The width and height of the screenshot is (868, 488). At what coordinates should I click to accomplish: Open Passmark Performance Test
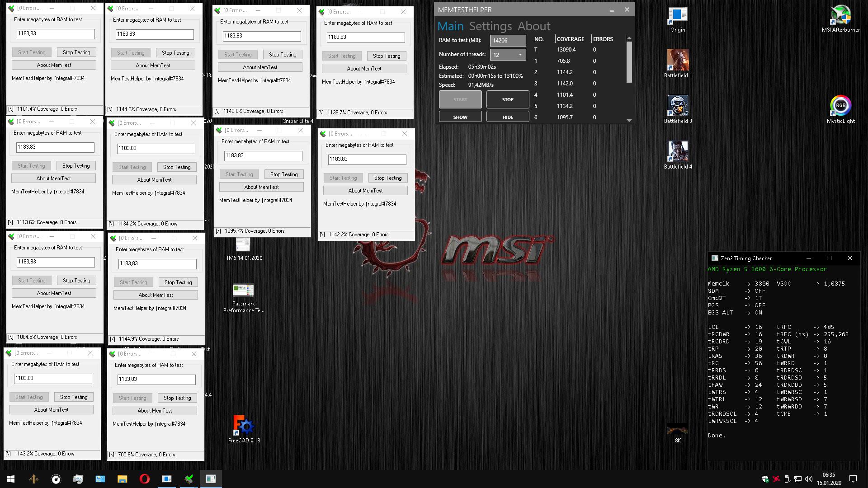click(x=243, y=291)
